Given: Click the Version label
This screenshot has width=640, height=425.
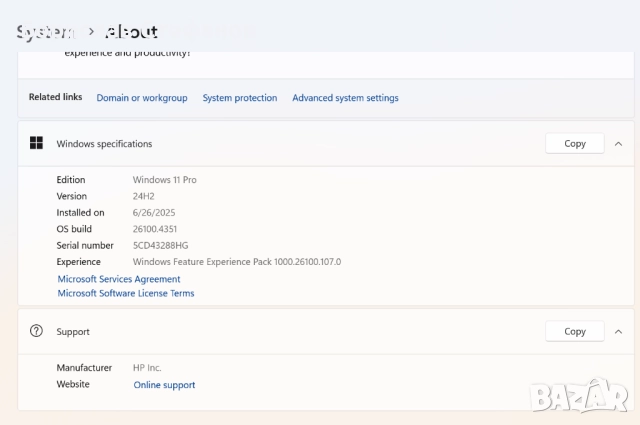Looking at the screenshot, I should click(x=71, y=196).
